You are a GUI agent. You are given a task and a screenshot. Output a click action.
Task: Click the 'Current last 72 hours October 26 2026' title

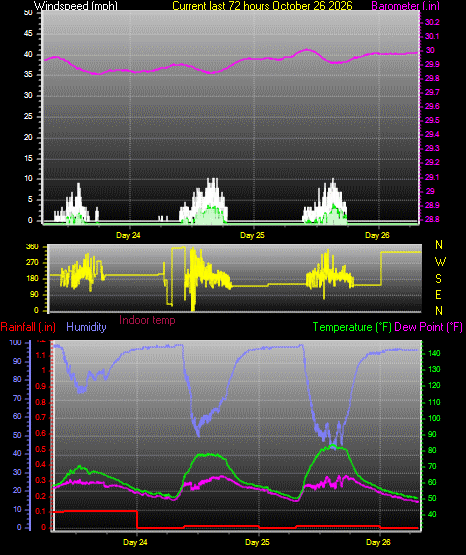point(262,6)
